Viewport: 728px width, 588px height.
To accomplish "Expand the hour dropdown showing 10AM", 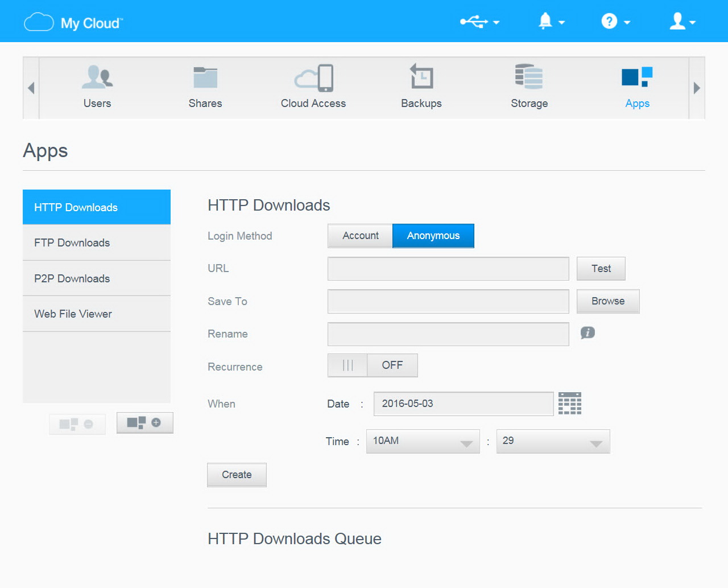I will click(423, 441).
